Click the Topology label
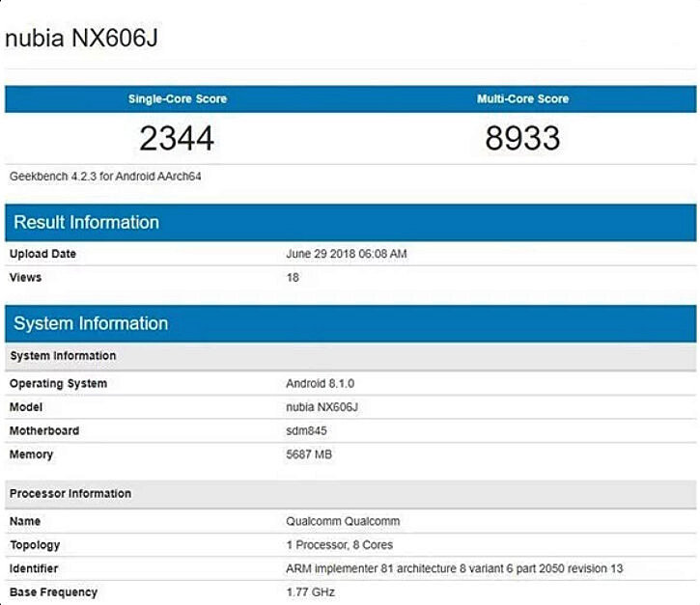The height and width of the screenshot is (605, 700). pyautogui.click(x=35, y=545)
